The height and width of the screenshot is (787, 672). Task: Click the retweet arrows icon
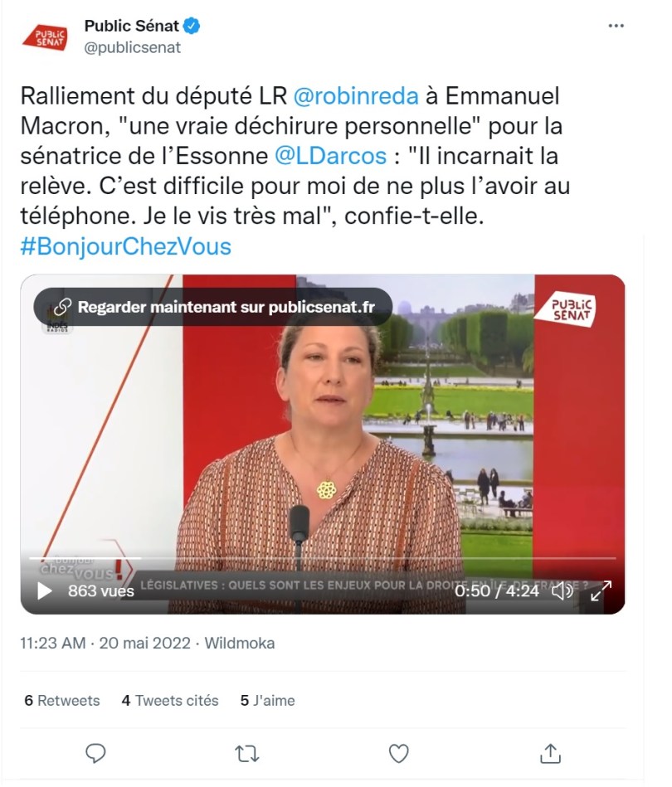pos(246,753)
